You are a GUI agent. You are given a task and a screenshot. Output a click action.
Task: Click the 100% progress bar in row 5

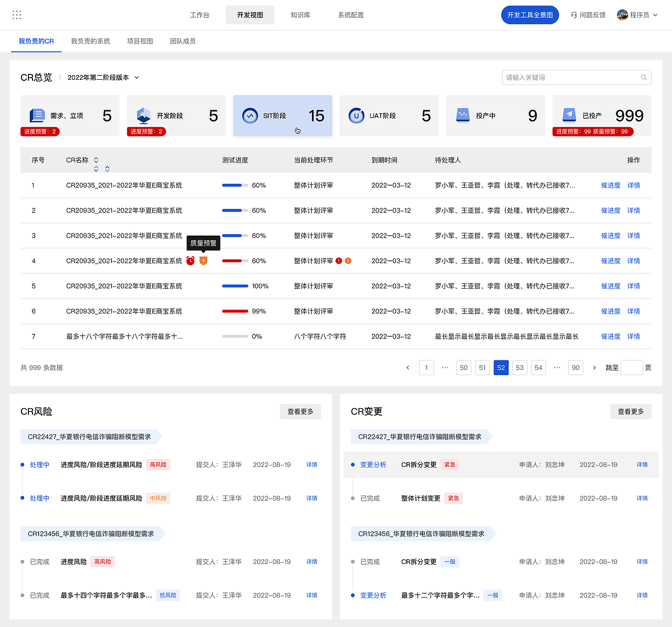(x=235, y=286)
